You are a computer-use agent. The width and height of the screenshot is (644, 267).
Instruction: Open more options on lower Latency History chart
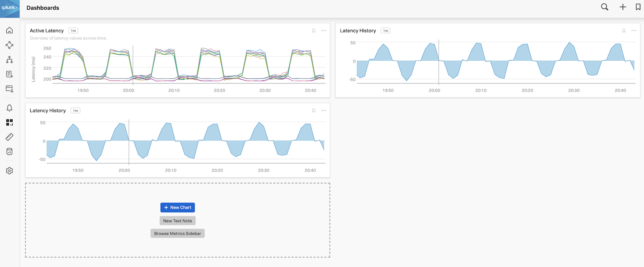(x=323, y=111)
